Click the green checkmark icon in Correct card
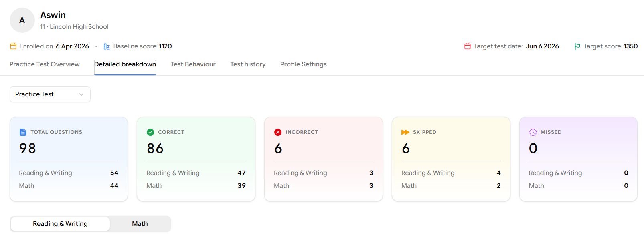644x239 pixels. pyautogui.click(x=150, y=132)
